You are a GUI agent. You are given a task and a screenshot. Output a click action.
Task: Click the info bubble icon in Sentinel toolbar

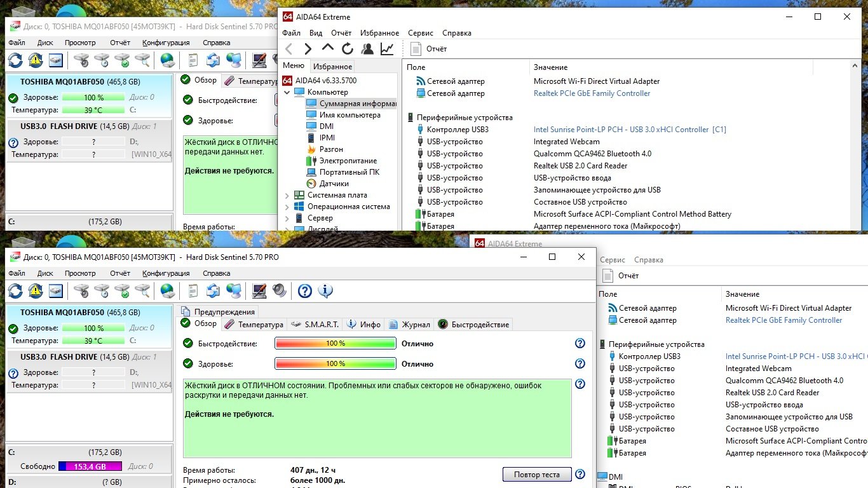click(325, 291)
